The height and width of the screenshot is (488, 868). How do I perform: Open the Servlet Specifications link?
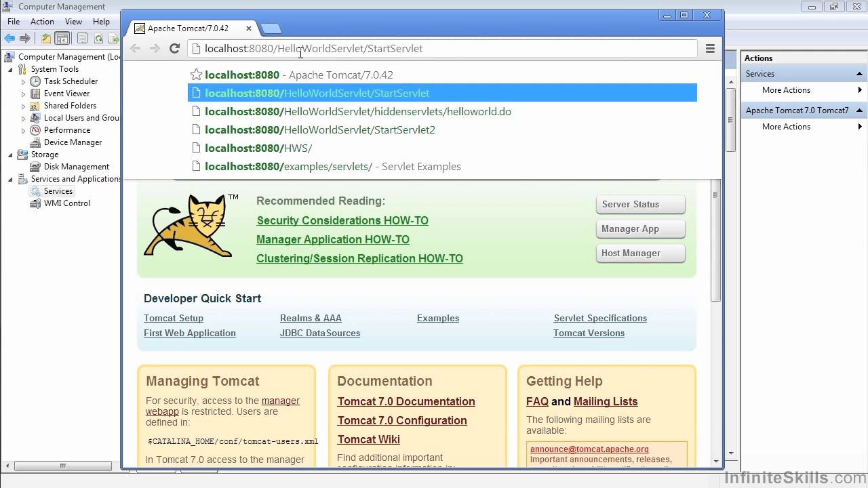[x=600, y=318]
